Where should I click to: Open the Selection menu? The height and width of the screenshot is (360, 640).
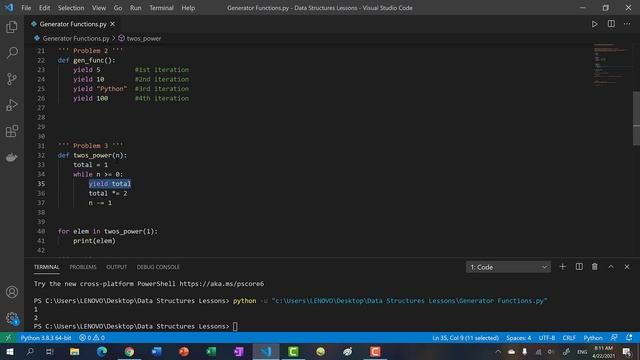71,8
